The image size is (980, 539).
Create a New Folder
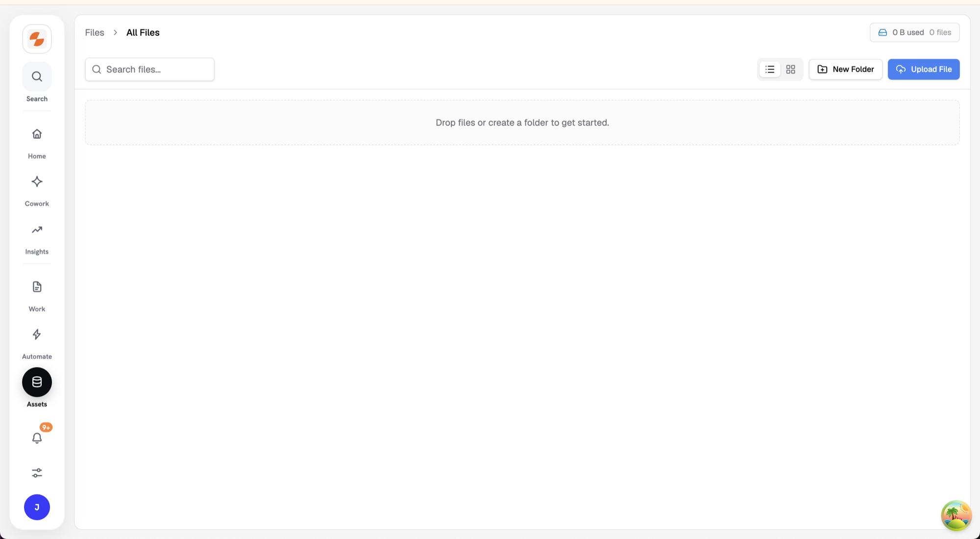[845, 70]
